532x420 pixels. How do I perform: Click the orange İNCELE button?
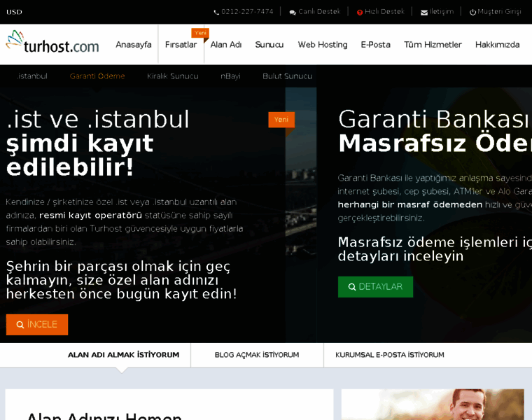pos(37,325)
